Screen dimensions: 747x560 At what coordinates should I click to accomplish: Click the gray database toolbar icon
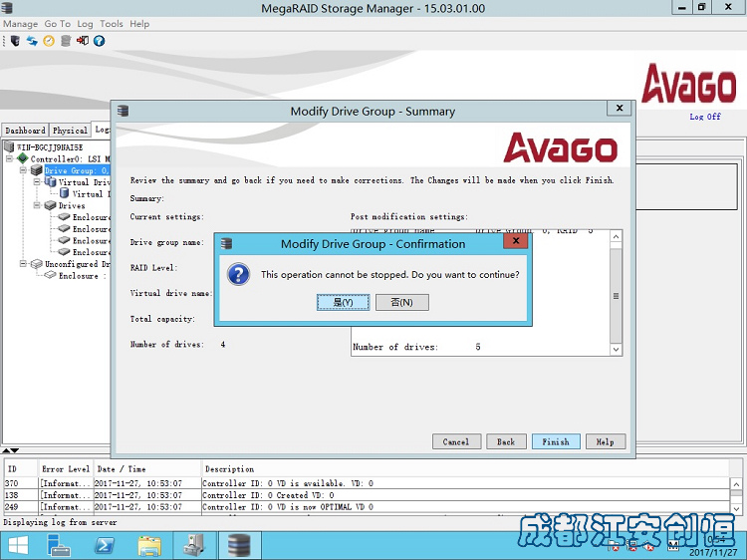pyautogui.click(x=66, y=41)
